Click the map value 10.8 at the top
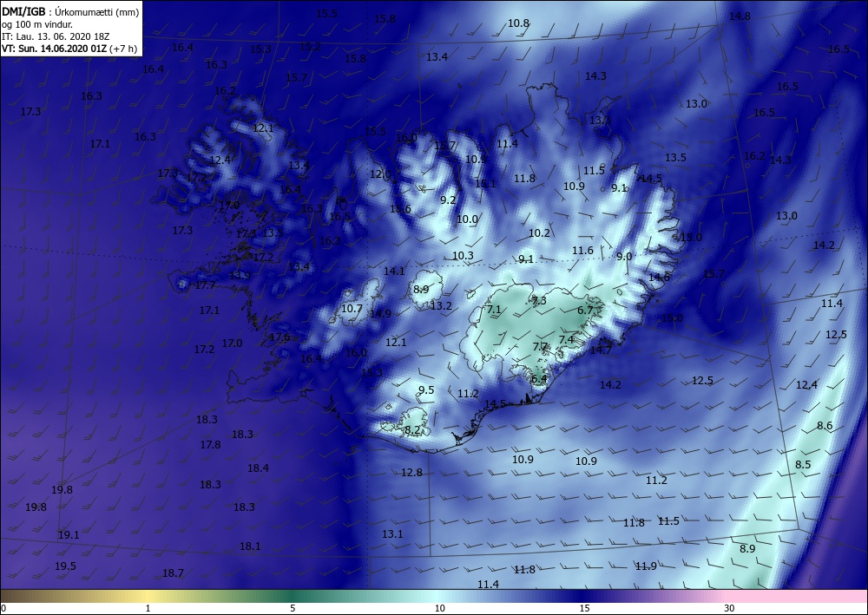868x615 pixels. click(518, 23)
